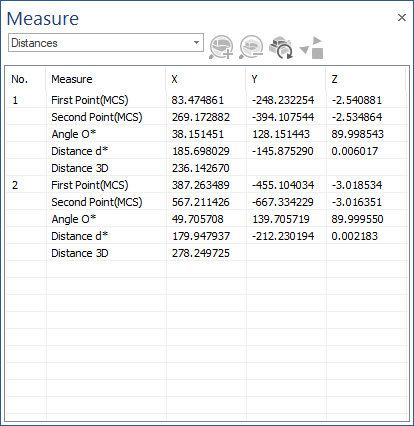This screenshot has height=426, width=414.
Task: Select the Second Point(MCS) row with 567.211426
Action: (206, 202)
